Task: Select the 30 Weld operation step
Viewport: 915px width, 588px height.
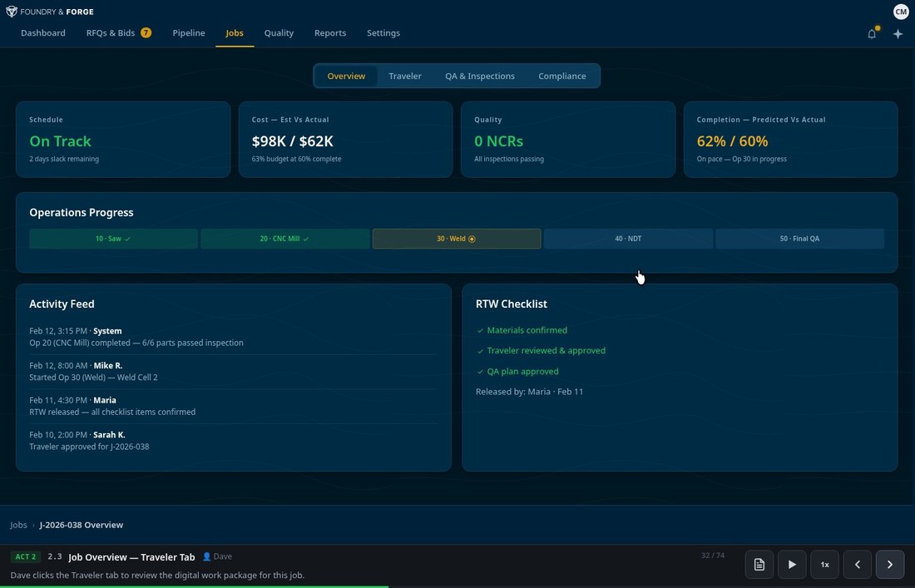Action: 457,239
